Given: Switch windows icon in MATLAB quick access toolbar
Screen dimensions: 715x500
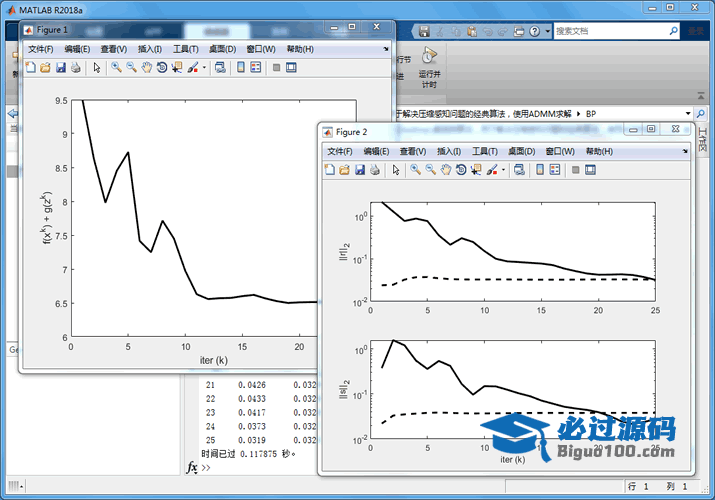Looking at the screenshot, I should 519,31.
